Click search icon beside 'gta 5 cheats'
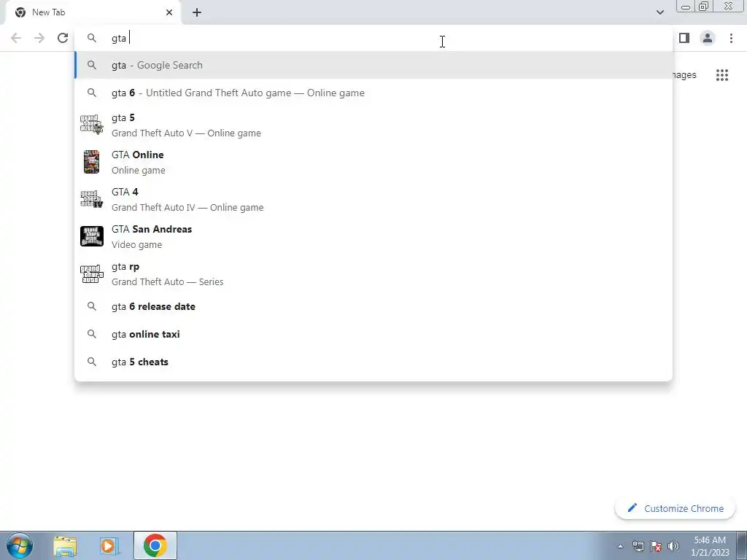The image size is (747, 560). tap(92, 362)
